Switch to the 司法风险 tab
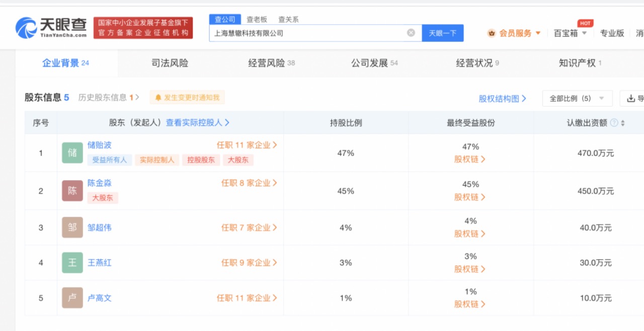 [170, 63]
